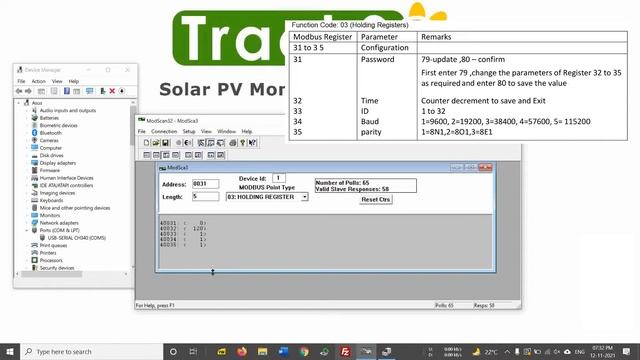Expand the Network adapters category
The width and height of the screenshot is (640, 360).
click(x=27, y=223)
